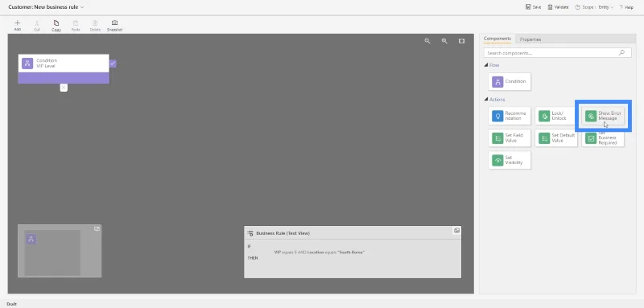Switch to the Properties tab
644x308 pixels.
pos(530,39)
